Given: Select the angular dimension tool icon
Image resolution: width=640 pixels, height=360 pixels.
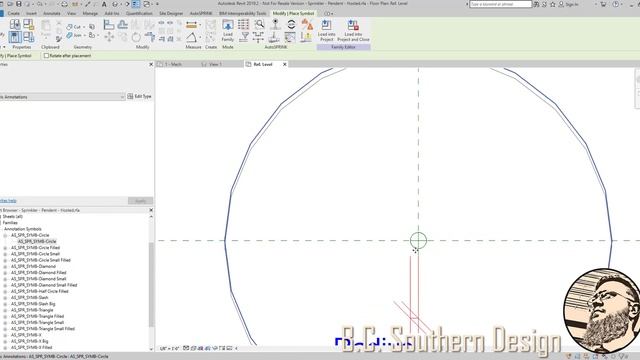Looking at the screenshot, I should [x=191, y=38].
